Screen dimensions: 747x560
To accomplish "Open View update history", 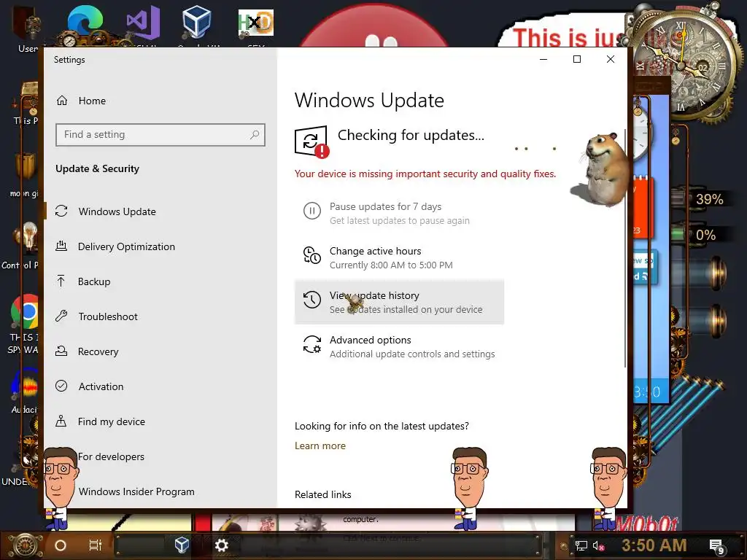I will (x=399, y=302).
